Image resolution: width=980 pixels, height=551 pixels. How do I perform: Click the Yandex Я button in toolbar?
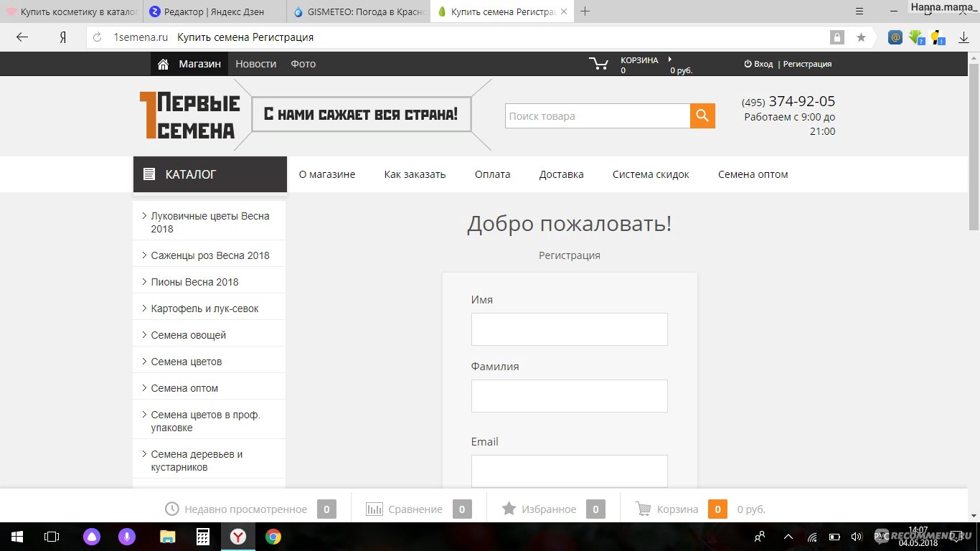pyautogui.click(x=63, y=37)
